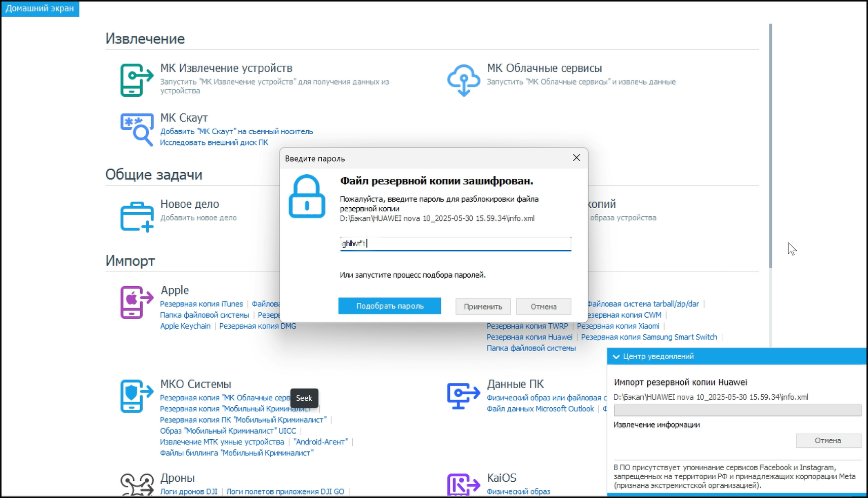Open the Apple import icon

(x=137, y=302)
